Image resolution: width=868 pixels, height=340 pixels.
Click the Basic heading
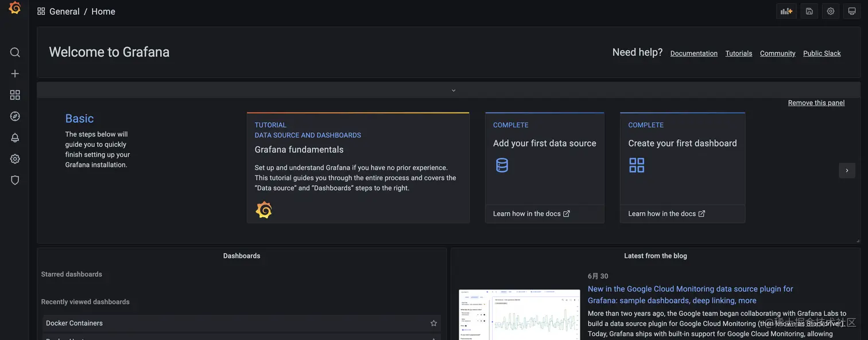(x=79, y=118)
